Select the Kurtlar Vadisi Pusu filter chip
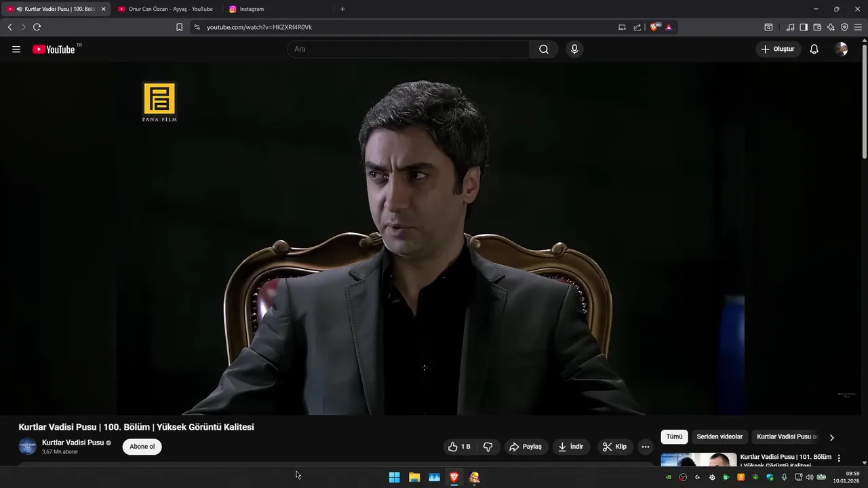The height and width of the screenshot is (488, 868). [x=787, y=437]
